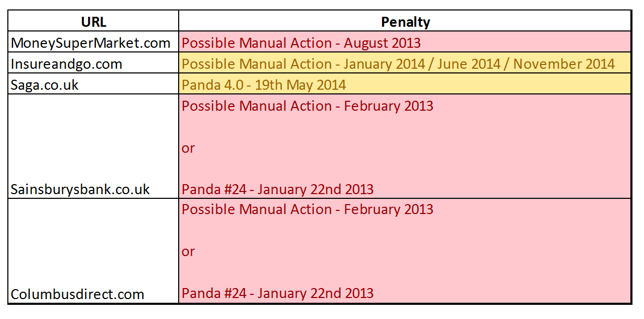644x319 pixels.
Task: Select the Penalty header cell
Action: 405,22
